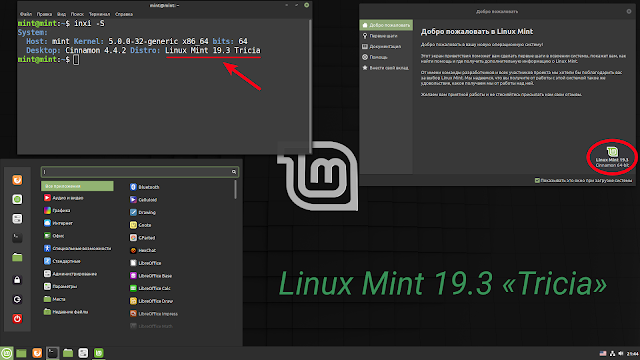Screen dimensions: 640x360
Task: Open Celluloid media player from the list
Action: tap(144, 200)
